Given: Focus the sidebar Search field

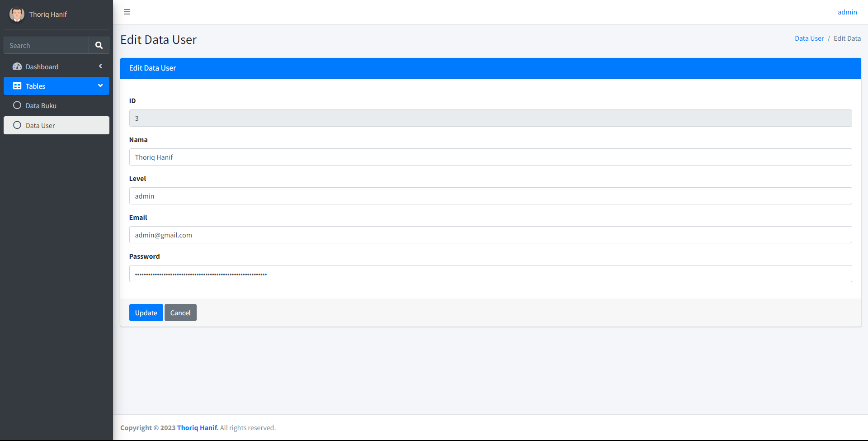Looking at the screenshot, I should (x=46, y=46).
